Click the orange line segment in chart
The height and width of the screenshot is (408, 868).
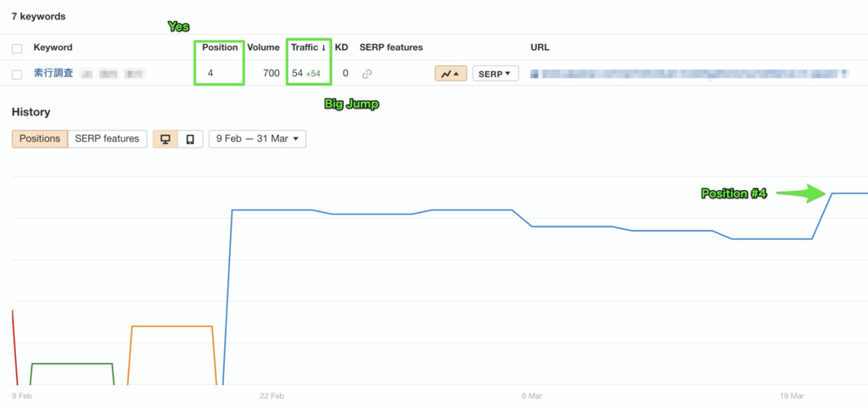171,327
